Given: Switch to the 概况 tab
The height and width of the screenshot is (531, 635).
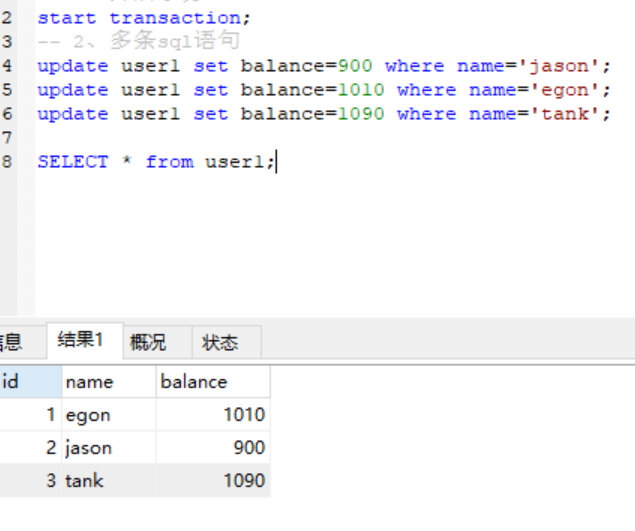Looking at the screenshot, I should click(x=157, y=342).
